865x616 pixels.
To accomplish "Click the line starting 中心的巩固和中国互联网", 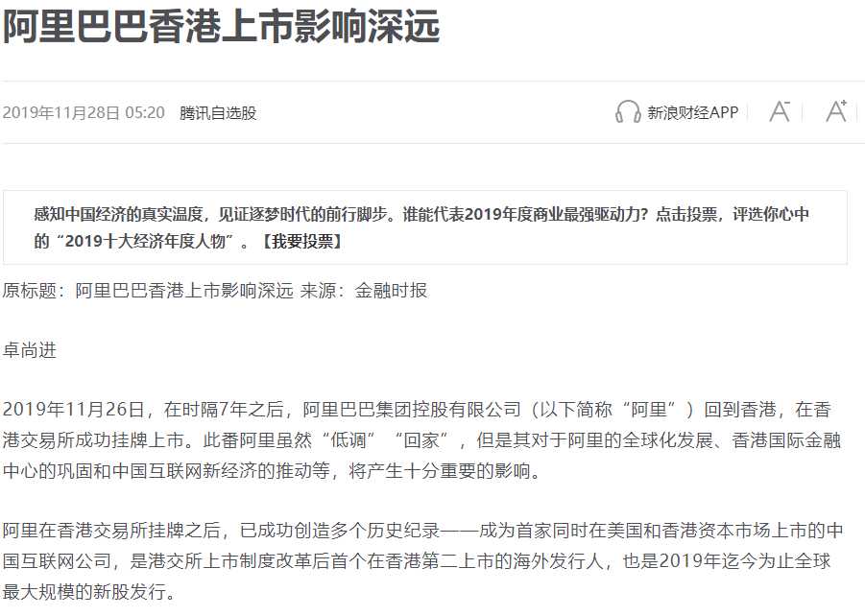I will [x=273, y=470].
